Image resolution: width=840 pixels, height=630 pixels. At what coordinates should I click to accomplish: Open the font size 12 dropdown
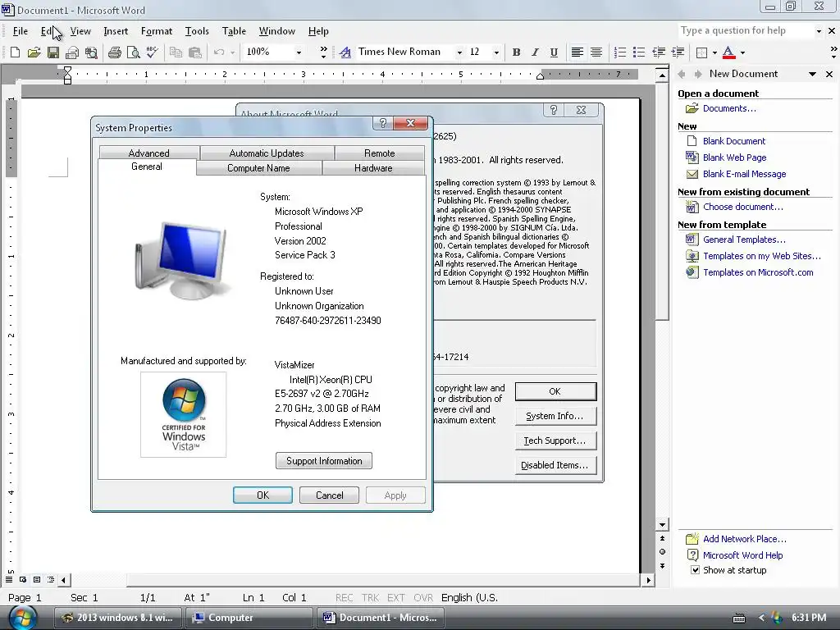496,52
